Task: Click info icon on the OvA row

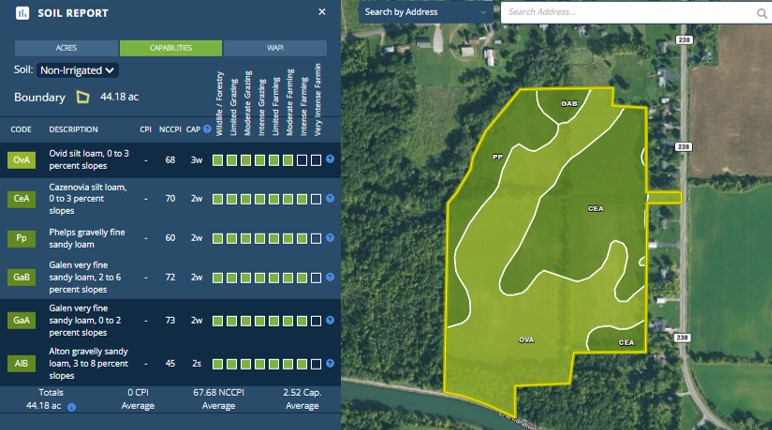Action: [329, 160]
